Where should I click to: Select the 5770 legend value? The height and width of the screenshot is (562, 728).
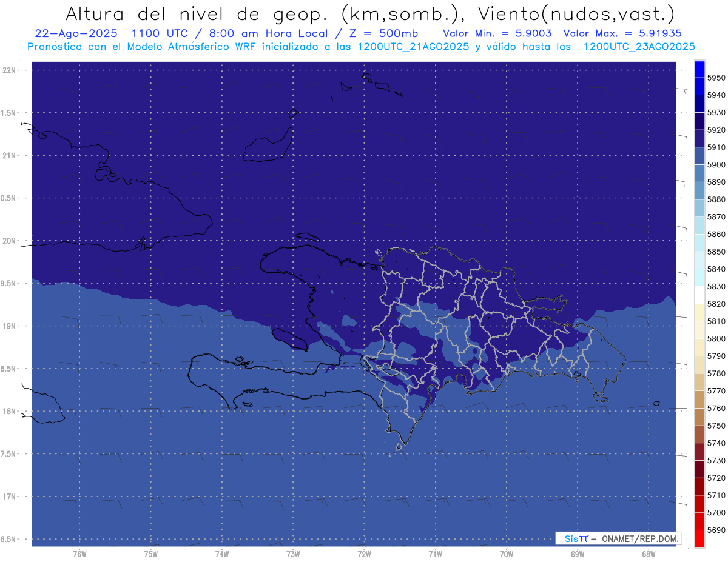pos(716,391)
